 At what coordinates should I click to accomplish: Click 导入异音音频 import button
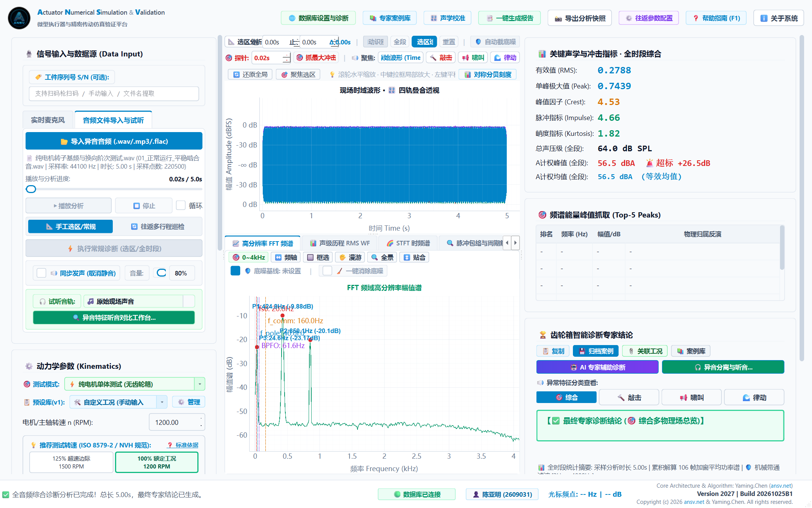point(114,141)
